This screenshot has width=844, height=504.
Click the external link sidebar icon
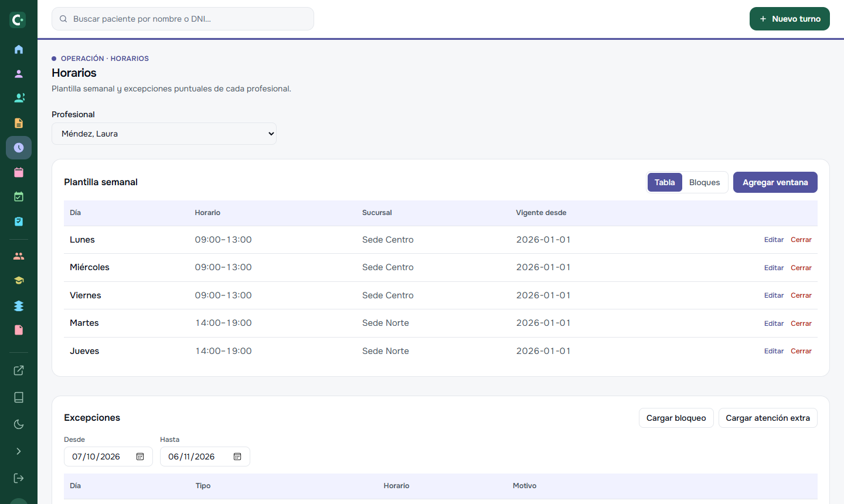click(x=19, y=370)
